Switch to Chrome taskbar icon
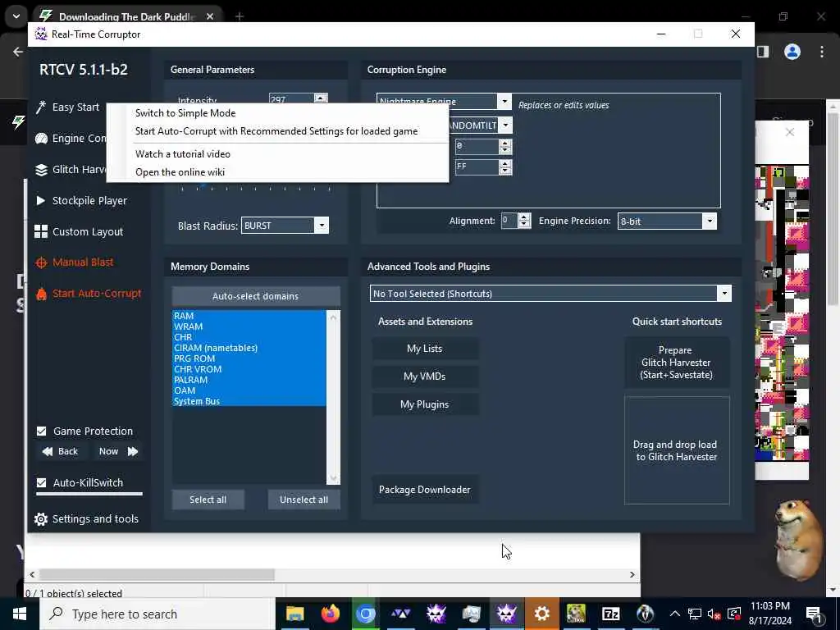 [x=365, y=614]
